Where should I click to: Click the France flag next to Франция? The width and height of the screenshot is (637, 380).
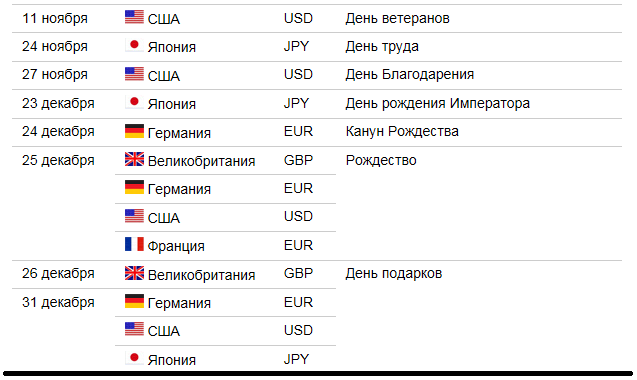pyautogui.click(x=134, y=244)
